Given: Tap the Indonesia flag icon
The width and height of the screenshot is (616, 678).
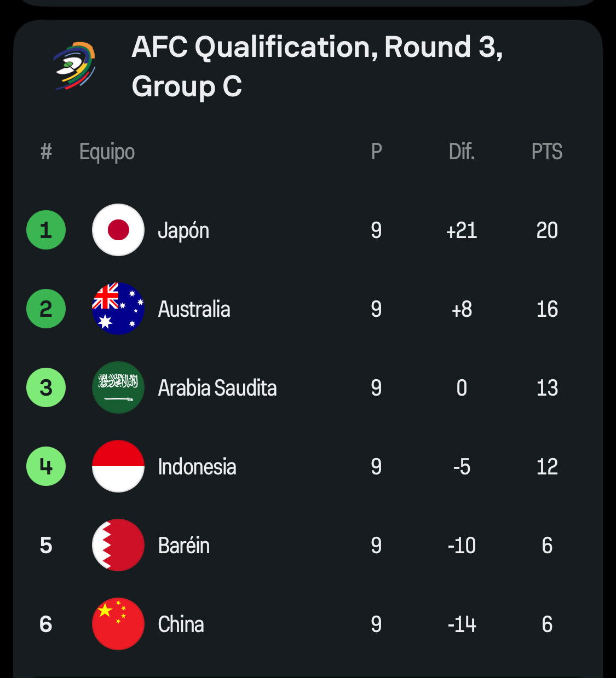Looking at the screenshot, I should [118, 466].
